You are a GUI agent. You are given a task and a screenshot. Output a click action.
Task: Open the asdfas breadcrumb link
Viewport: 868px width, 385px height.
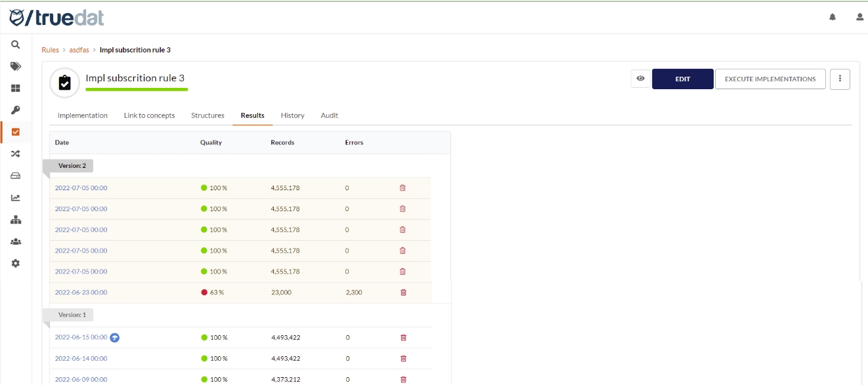coord(79,50)
